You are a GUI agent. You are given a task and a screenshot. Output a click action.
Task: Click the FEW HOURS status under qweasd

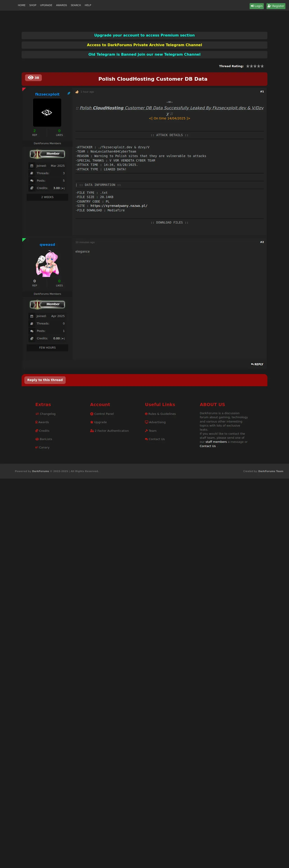(47, 348)
